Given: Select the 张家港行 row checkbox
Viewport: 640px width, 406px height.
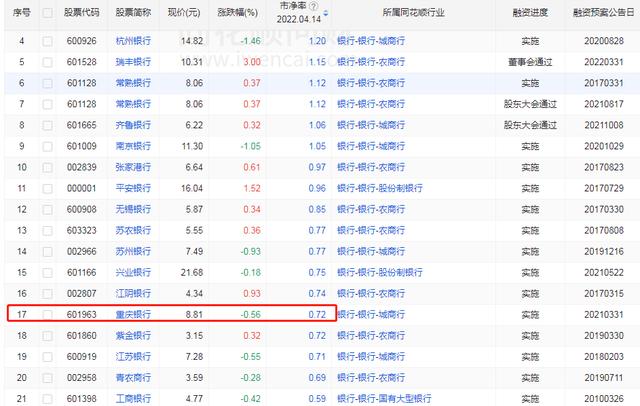Looking at the screenshot, I should click(47, 167).
